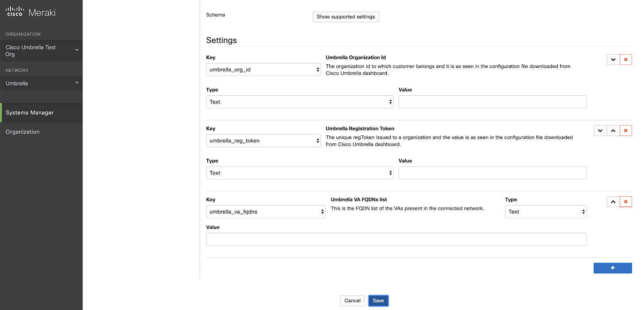Image resolution: width=644 pixels, height=310 pixels.
Task: Open Type dropdown for Umbrella Registration Token
Action: coord(300,173)
